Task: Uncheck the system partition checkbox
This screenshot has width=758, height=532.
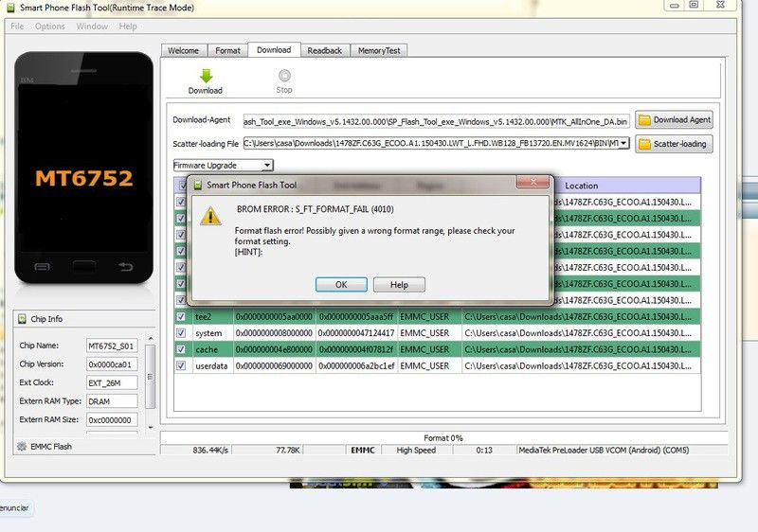Action: click(x=181, y=333)
